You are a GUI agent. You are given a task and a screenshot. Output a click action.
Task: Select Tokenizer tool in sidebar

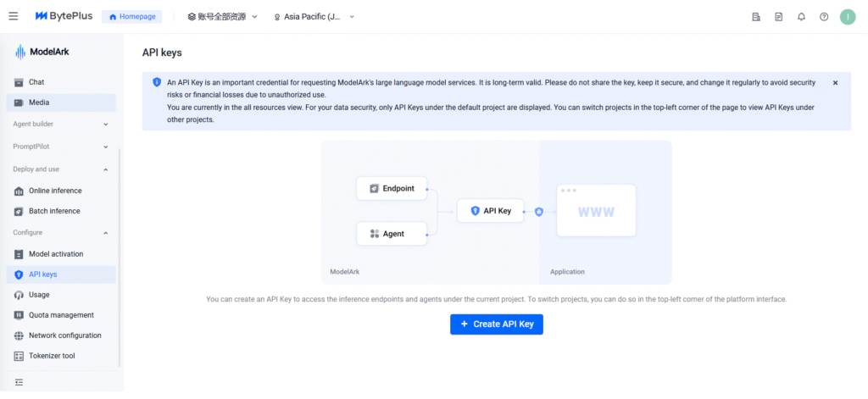coord(52,356)
